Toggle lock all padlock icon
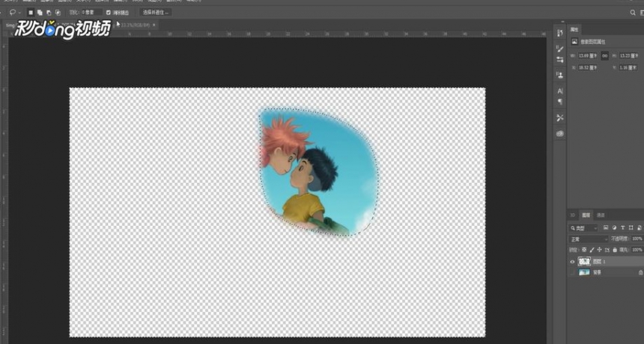The width and height of the screenshot is (644, 344). [615, 250]
